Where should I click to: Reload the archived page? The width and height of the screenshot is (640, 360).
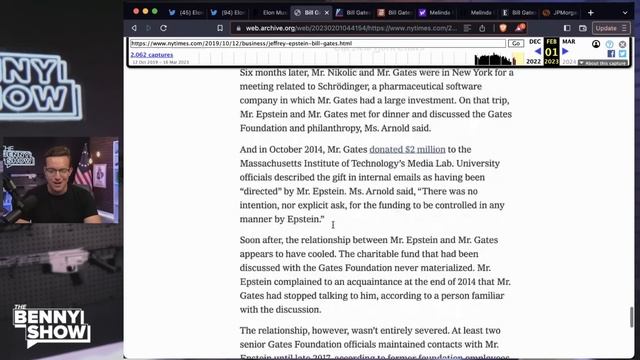click(x=164, y=28)
